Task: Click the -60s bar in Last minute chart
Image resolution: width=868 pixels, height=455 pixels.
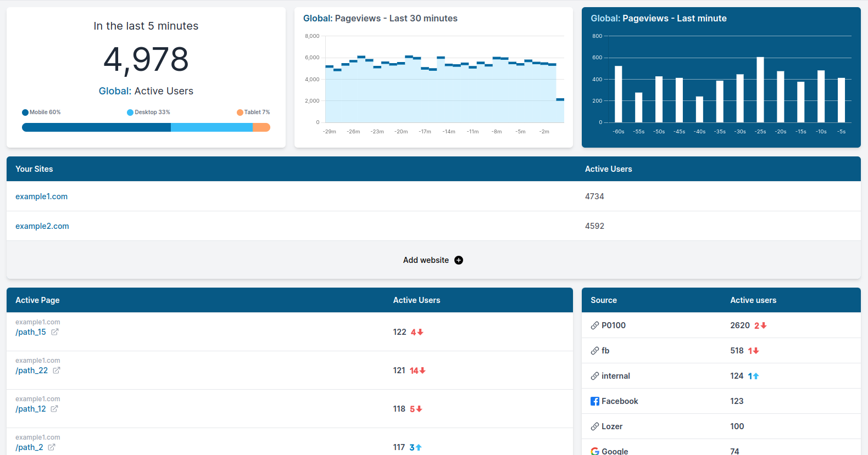Action: (x=619, y=94)
